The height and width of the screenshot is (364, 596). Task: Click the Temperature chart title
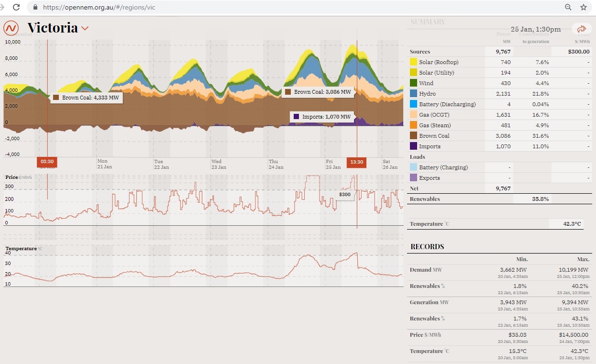click(x=21, y=249)
